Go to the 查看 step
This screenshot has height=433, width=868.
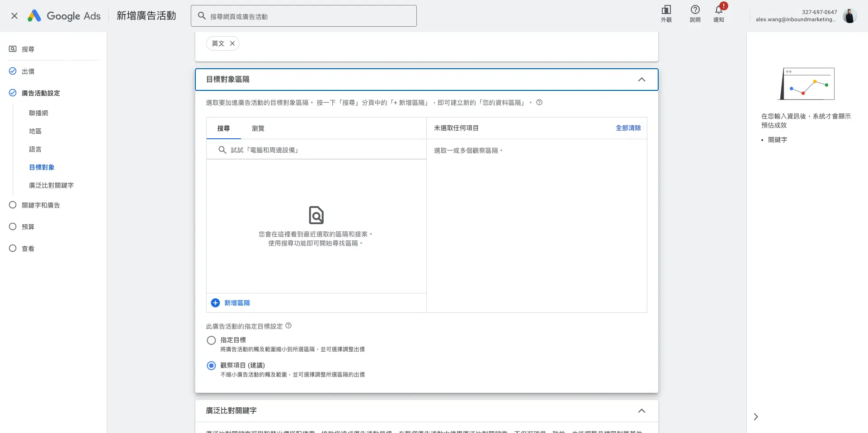pos(28,249)
